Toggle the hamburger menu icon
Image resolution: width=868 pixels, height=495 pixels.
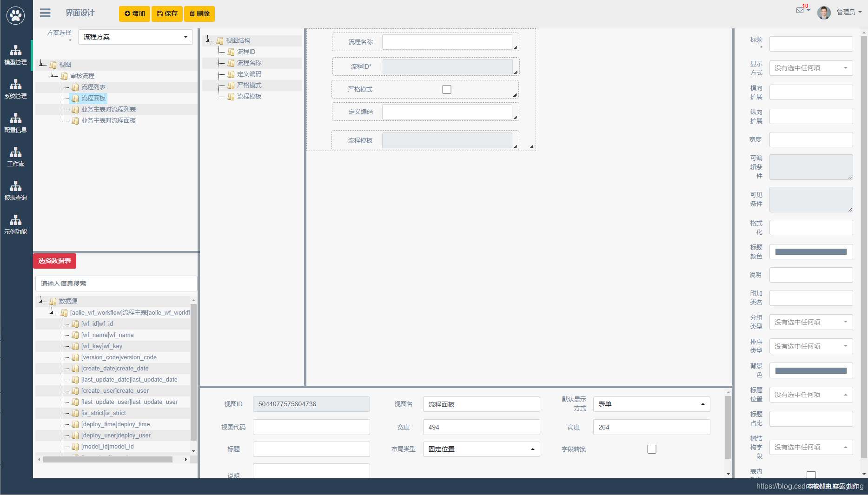(x=45, y=13)
